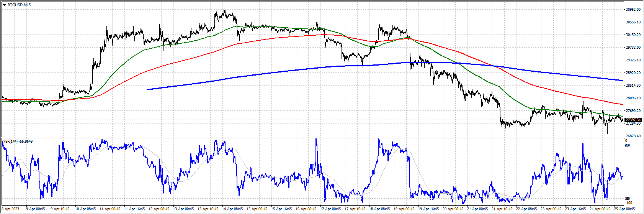Click the 17 Apr 00:45 time label
Viewport: 644px width, 214px height.
click(331, 209)
